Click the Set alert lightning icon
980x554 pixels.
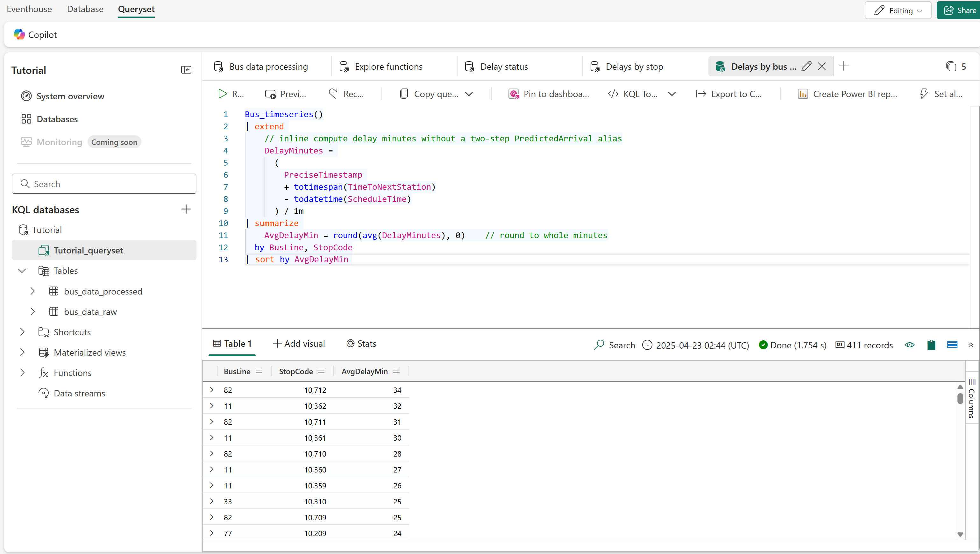[924, 94]
